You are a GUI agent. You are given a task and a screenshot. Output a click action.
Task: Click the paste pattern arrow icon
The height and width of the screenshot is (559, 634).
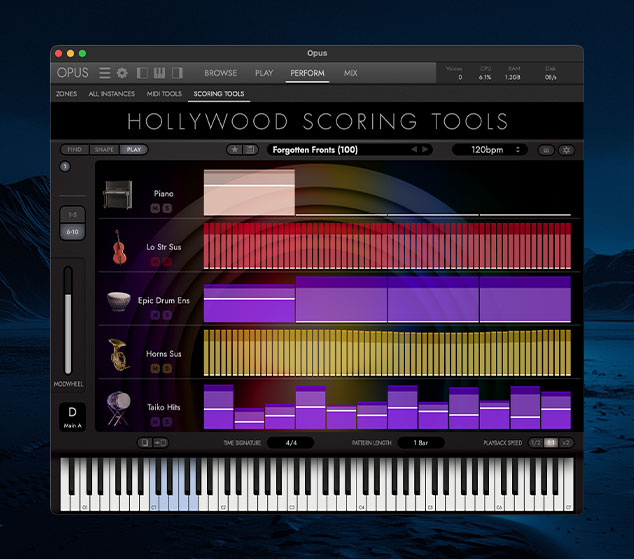click(160, 443)
